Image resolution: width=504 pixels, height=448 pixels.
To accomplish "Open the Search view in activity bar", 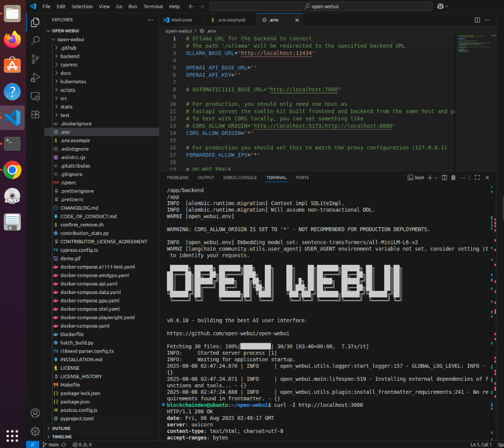I will tap(35, 41).
